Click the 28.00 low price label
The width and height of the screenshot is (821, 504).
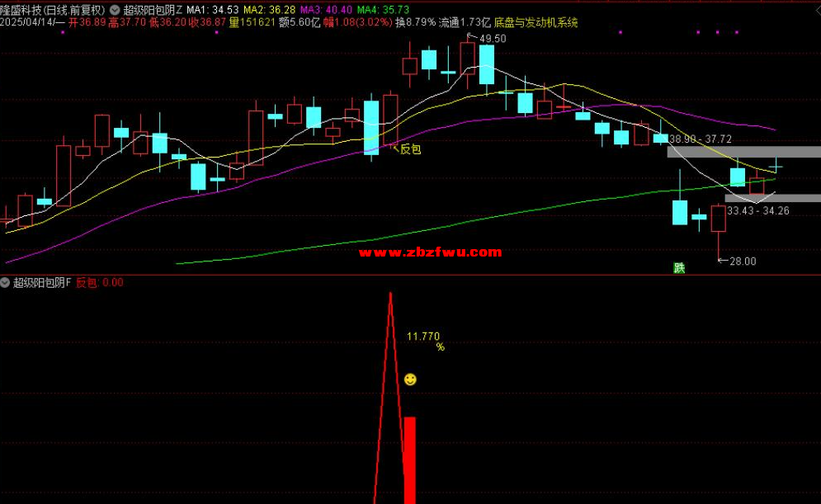pos(743,261)
